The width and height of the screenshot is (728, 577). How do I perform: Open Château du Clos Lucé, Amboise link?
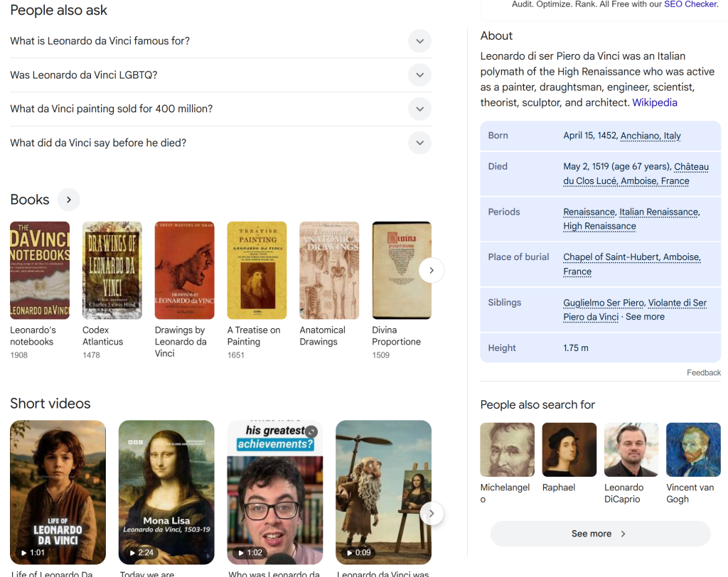coord(636,173)
